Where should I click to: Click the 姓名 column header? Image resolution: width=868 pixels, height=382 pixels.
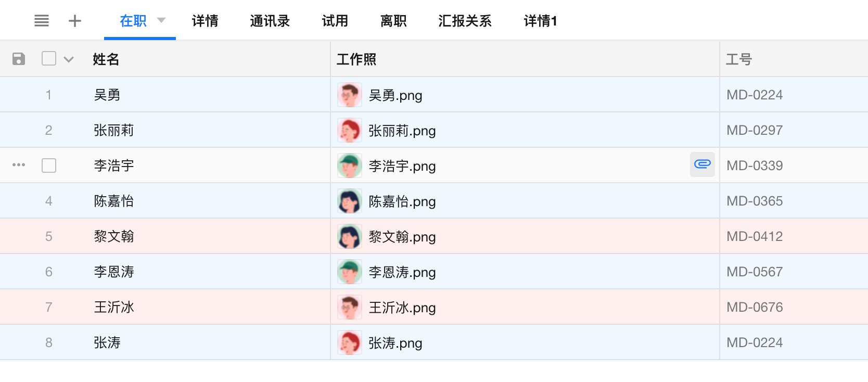pos(106,59)
